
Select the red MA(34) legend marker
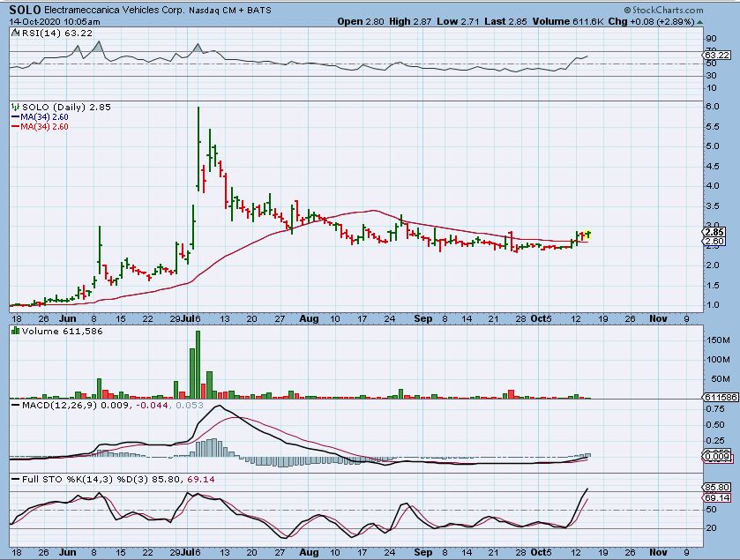12,127
